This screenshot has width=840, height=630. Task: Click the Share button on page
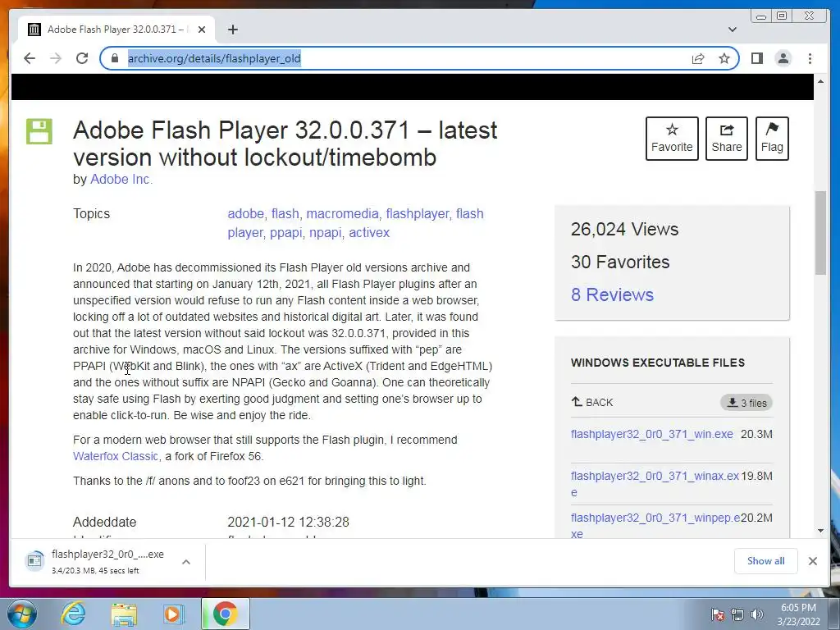tap(727, 138)
